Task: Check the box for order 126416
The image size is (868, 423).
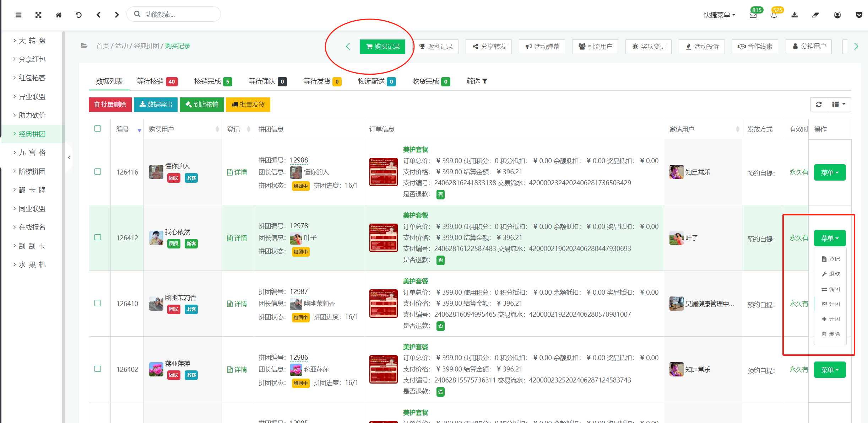Action: tap(98, 172)
